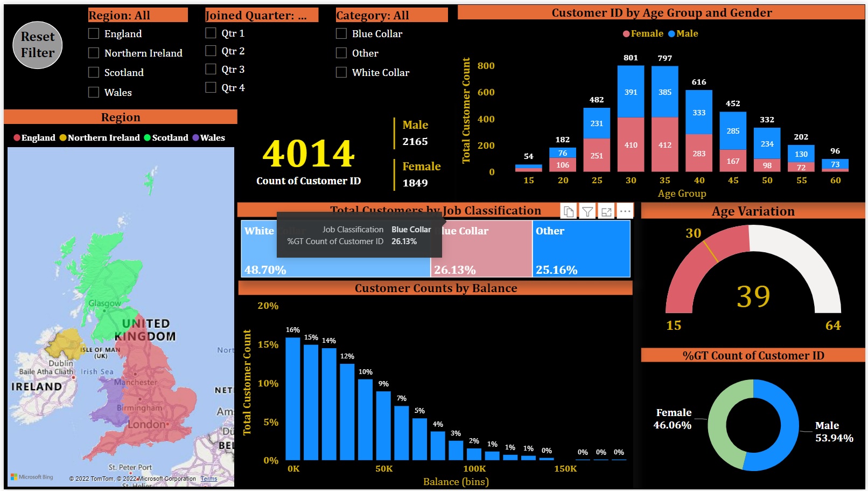
Task: Enable the White Collar category checkbox
Action: tap(341, 73)
